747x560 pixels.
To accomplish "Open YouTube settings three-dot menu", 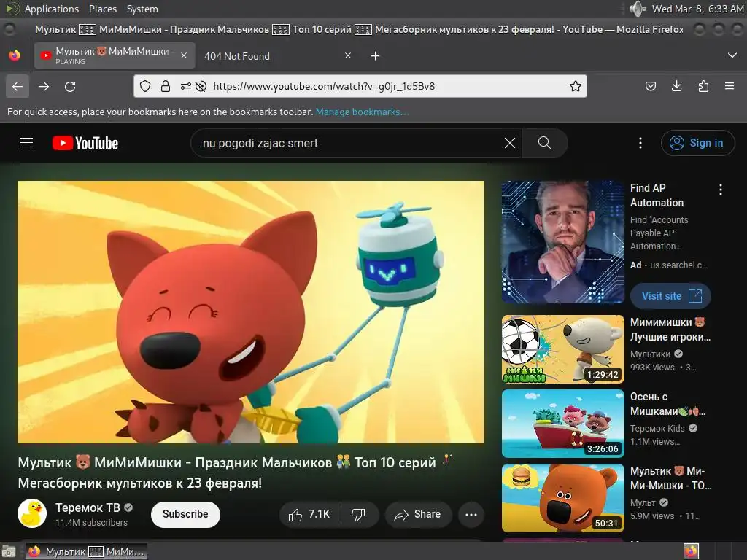I will [x=640, y=143].
